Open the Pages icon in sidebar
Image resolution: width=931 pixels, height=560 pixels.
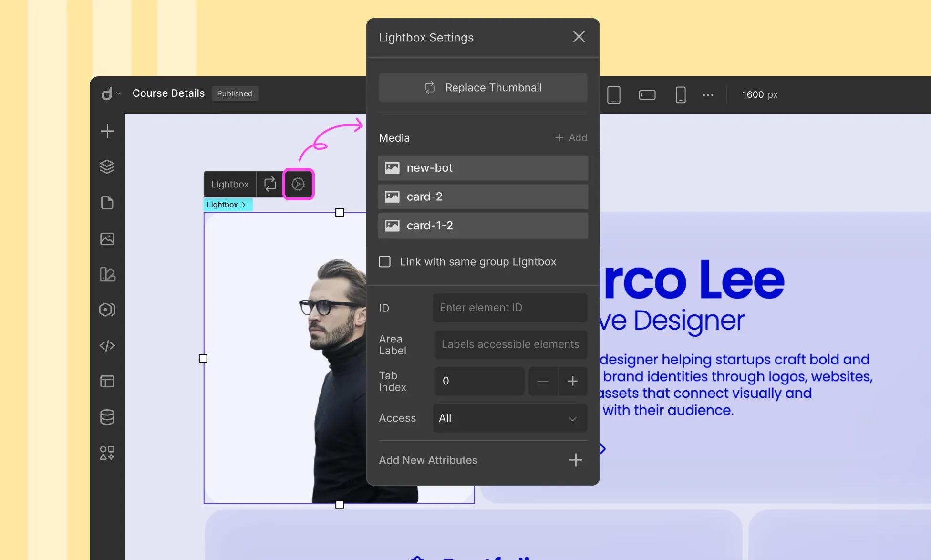(107, 202)
